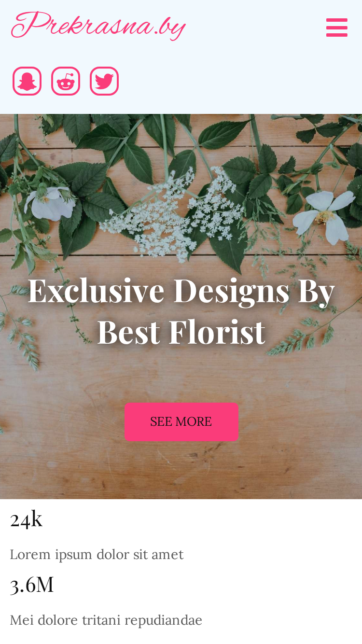Click the pink SEE MORE button
This screenshot has height=644, width=362.
181,421
